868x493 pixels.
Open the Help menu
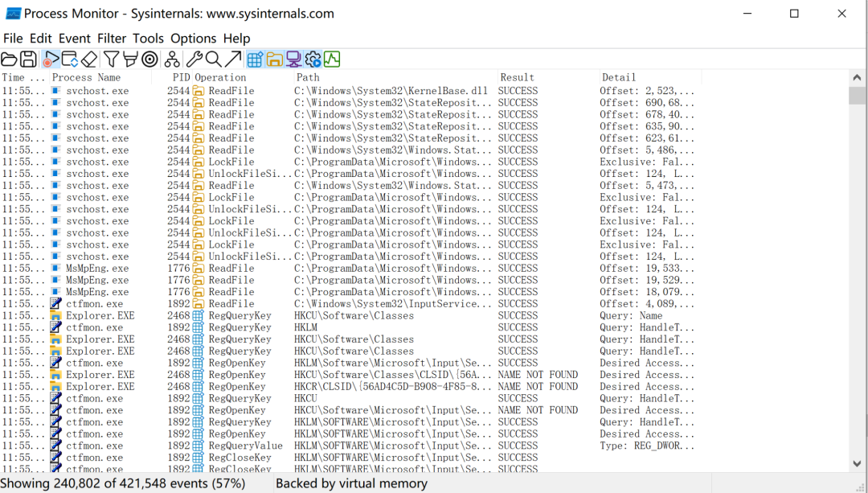237,39
